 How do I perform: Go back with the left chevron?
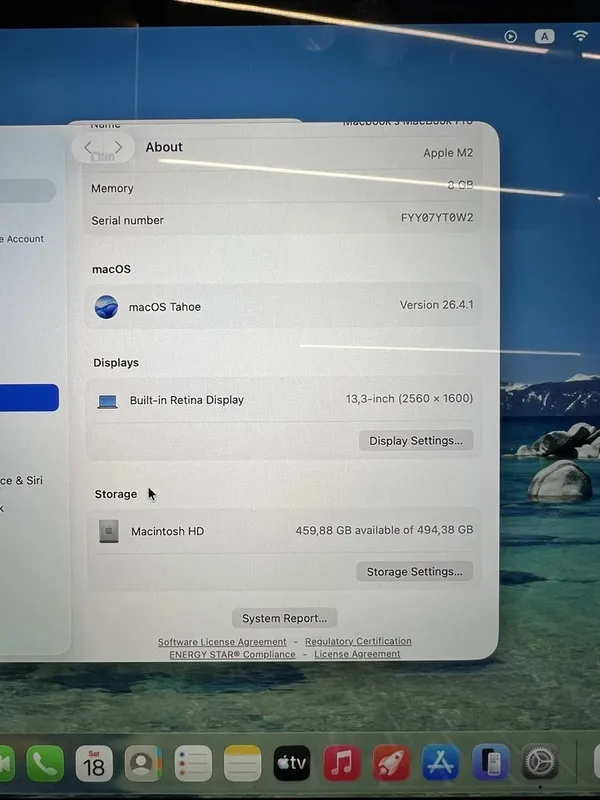point(88,148)
